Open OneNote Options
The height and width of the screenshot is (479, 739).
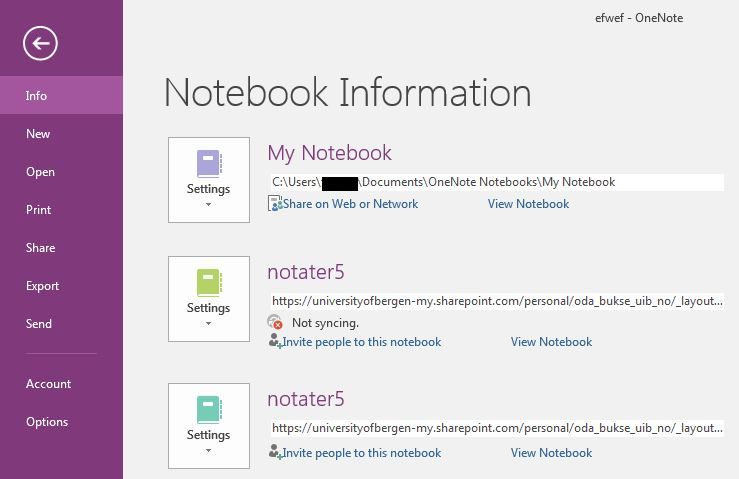pyautogui.click(x=47, y=422)
